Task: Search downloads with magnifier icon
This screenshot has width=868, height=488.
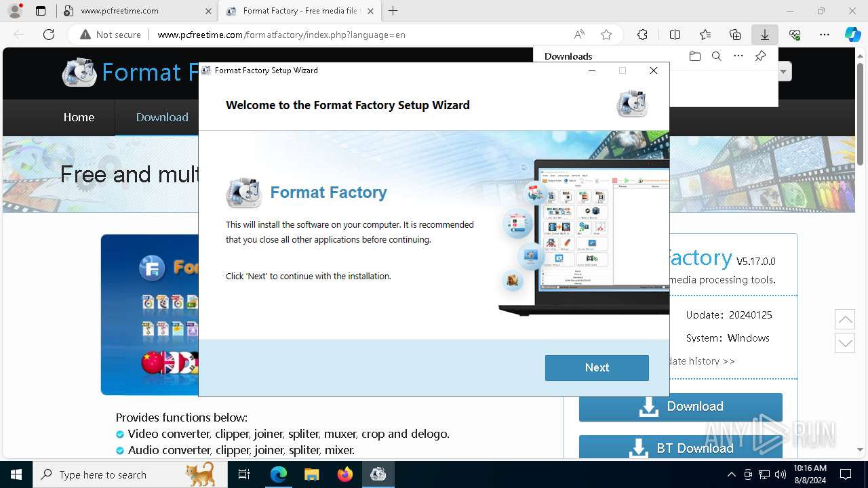Action: (x=717, y=56)
